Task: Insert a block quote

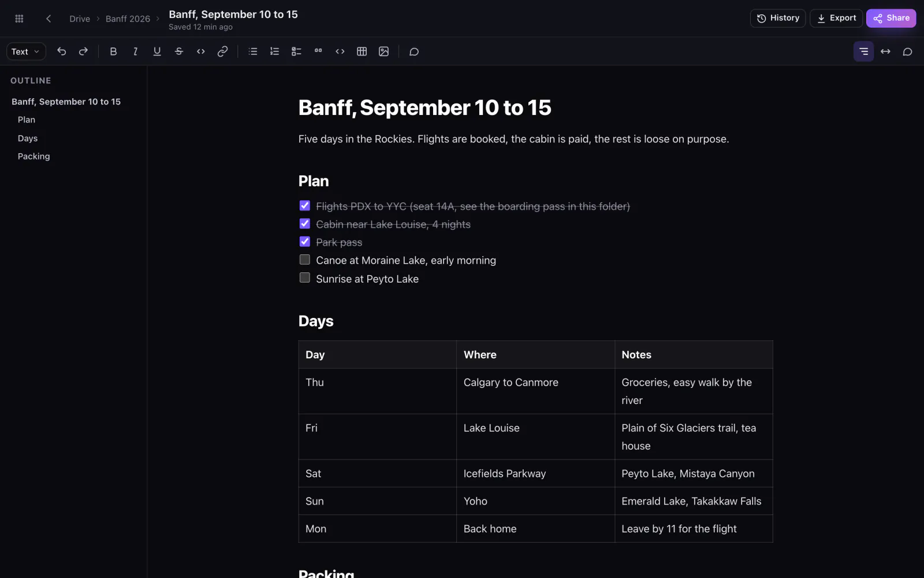Action: click(x=318, y=51)
